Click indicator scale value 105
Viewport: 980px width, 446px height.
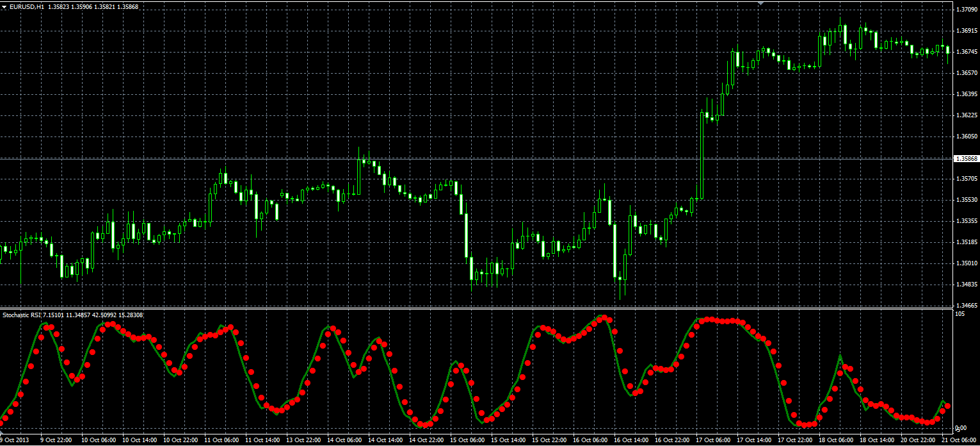[960, 315]
